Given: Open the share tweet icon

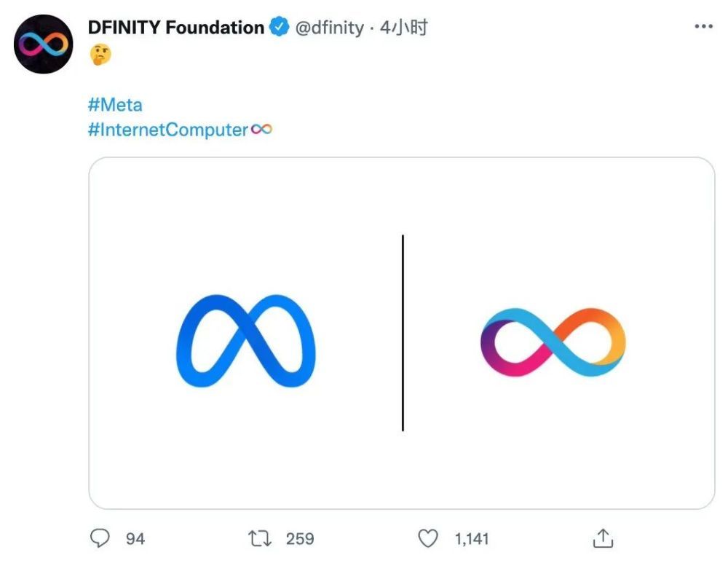Looking at the screenshot, I should 602,538.
